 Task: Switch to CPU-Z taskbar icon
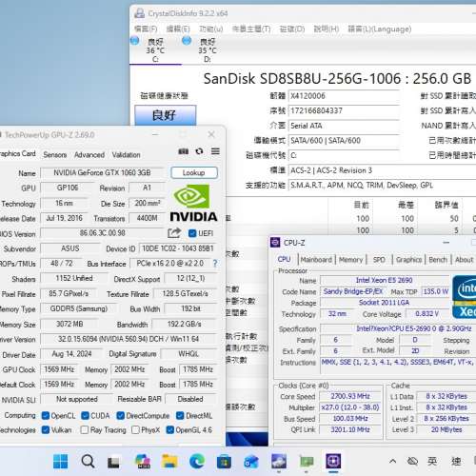pyautogui.click(x=333, y=461)
